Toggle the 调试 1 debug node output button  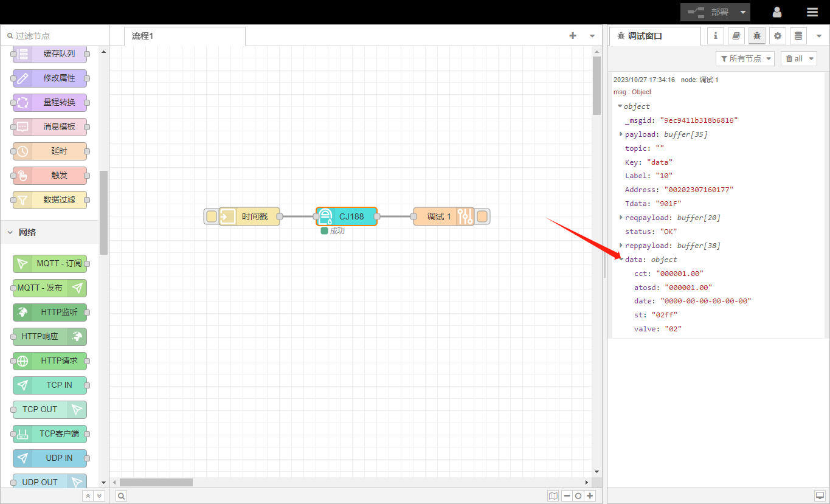(x=482, y=216)
